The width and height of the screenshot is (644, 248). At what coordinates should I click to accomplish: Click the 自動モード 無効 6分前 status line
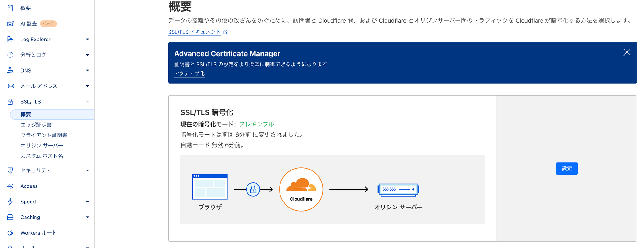pyautogui.click(x=213, y=145)
